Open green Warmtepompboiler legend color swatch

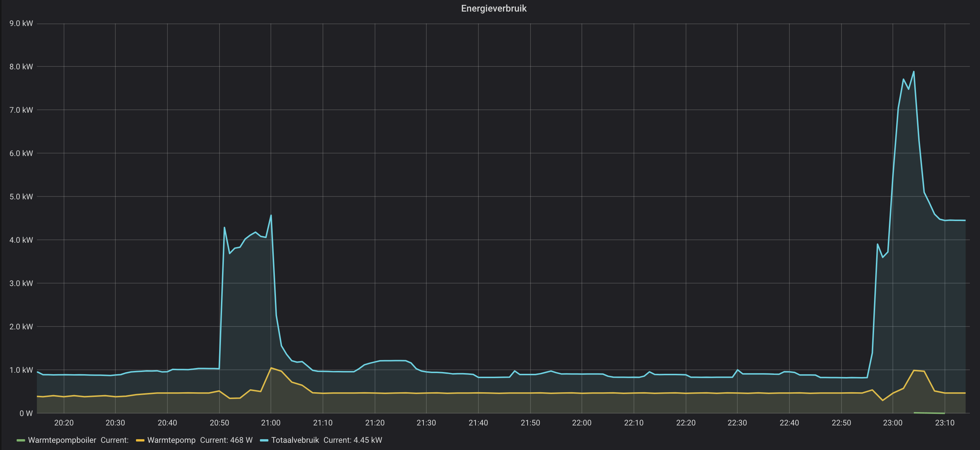click(21, 441)
